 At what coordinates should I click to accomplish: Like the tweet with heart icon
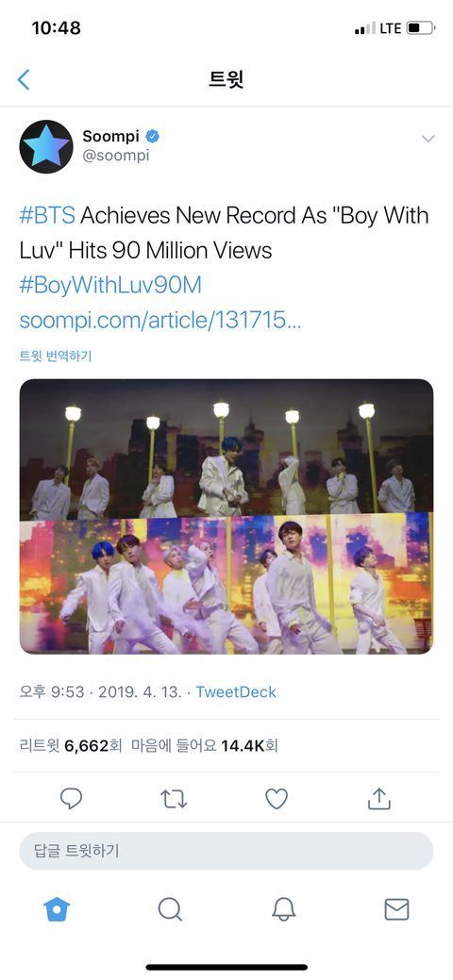(277, 799)
